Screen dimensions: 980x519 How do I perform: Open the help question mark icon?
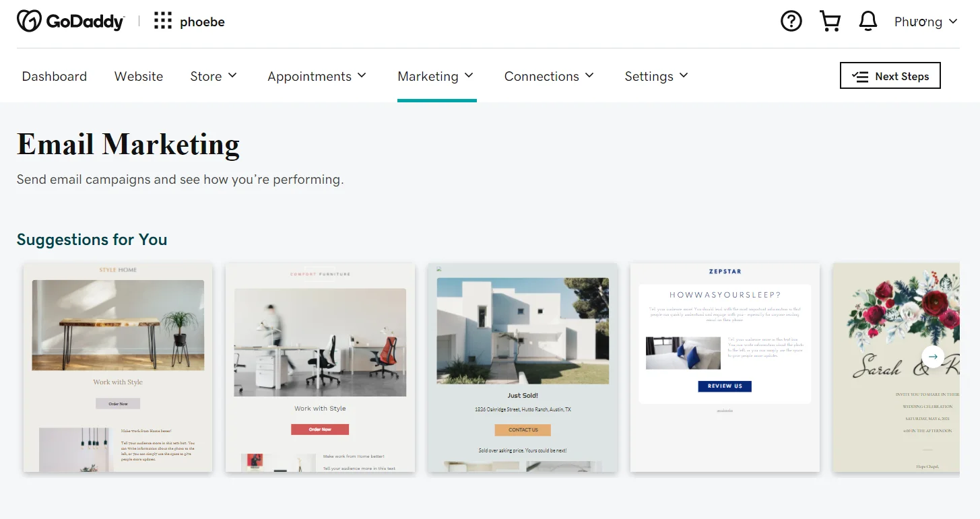(x=791, y=22)
